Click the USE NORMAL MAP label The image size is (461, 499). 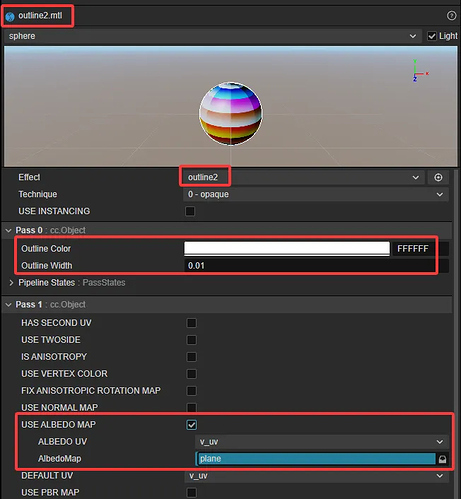60,408
